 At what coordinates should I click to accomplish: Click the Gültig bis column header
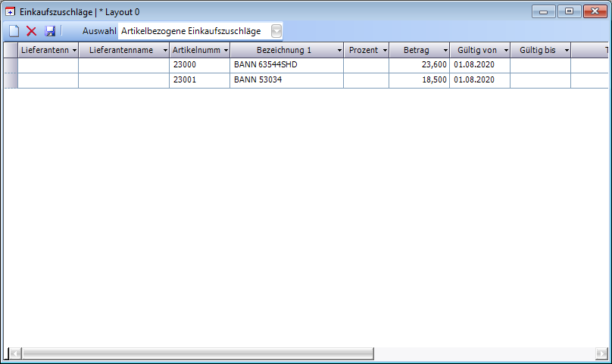[537, 50]
